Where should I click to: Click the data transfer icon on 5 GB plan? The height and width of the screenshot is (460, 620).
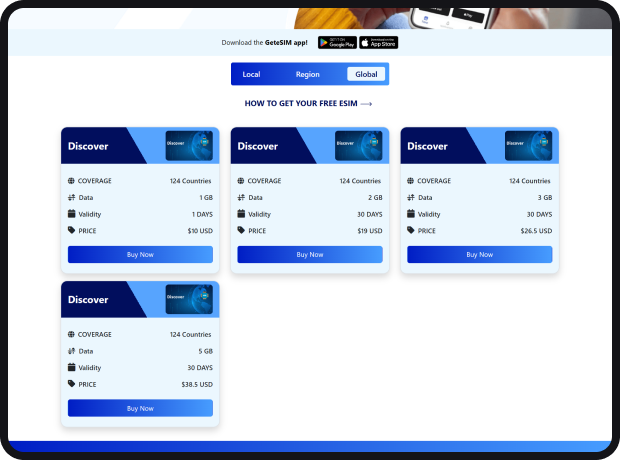pyautogui.click(x=72, y=351)
